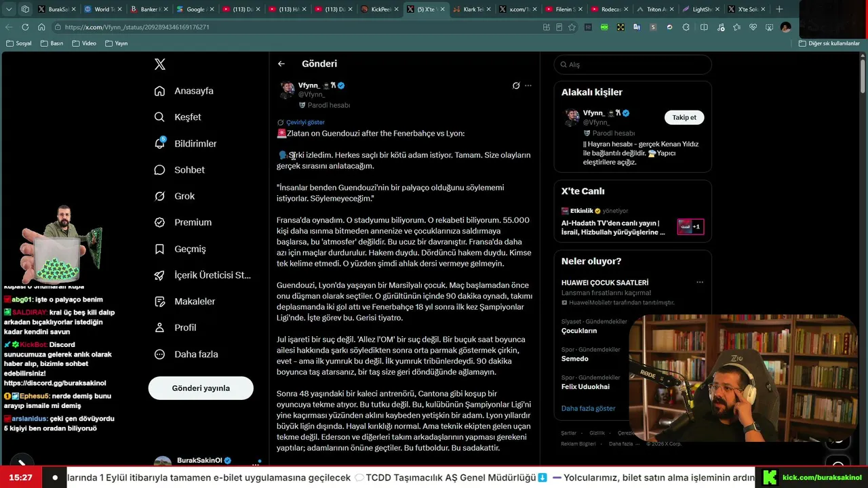Go back using the Gönderi arrow
Screen dimensions: 868x488
coord(281,64)
